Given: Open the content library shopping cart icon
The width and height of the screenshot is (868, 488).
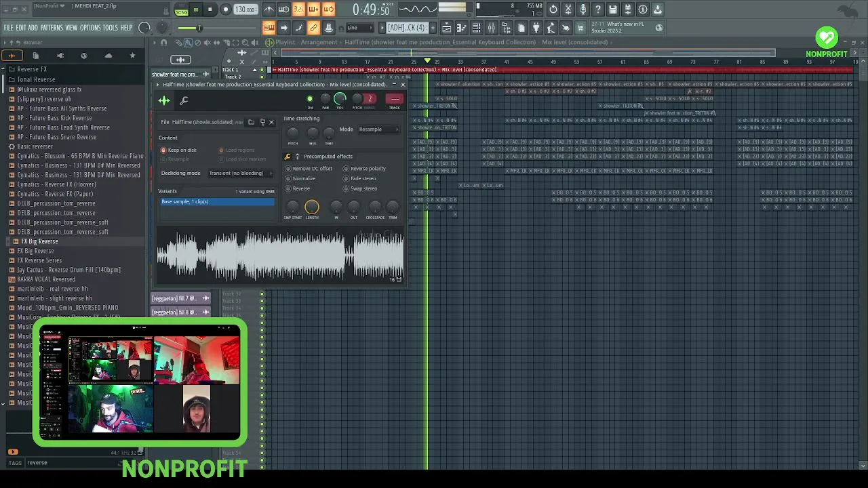Looking at the screenshot, I should 580,28.
